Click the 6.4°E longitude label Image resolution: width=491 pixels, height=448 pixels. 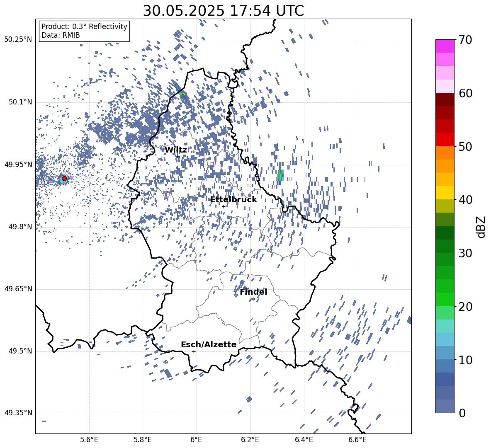coord(304,440)
